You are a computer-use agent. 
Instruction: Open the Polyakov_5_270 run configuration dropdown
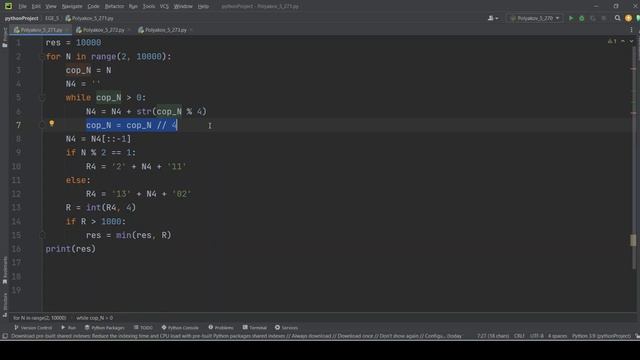(x=535, y=18)
